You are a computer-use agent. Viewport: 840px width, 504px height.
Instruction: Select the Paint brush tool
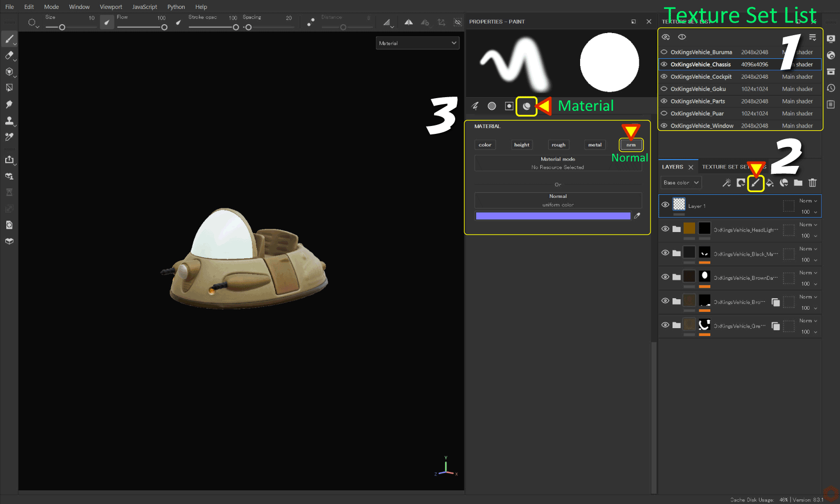click(9, 39)
